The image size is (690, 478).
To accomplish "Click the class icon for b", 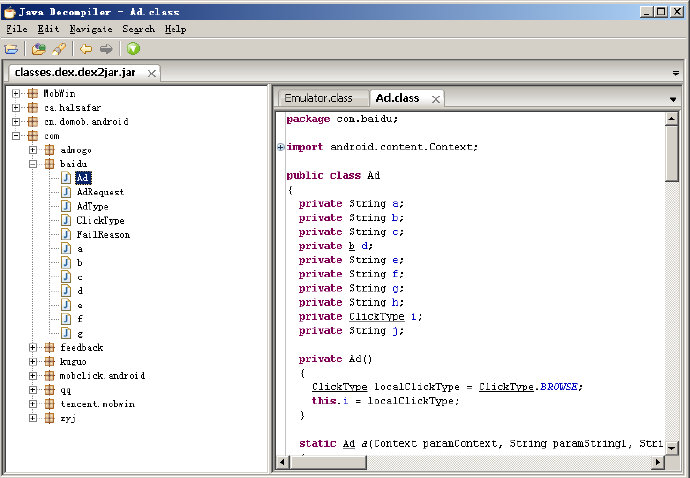I will (66, 262).
